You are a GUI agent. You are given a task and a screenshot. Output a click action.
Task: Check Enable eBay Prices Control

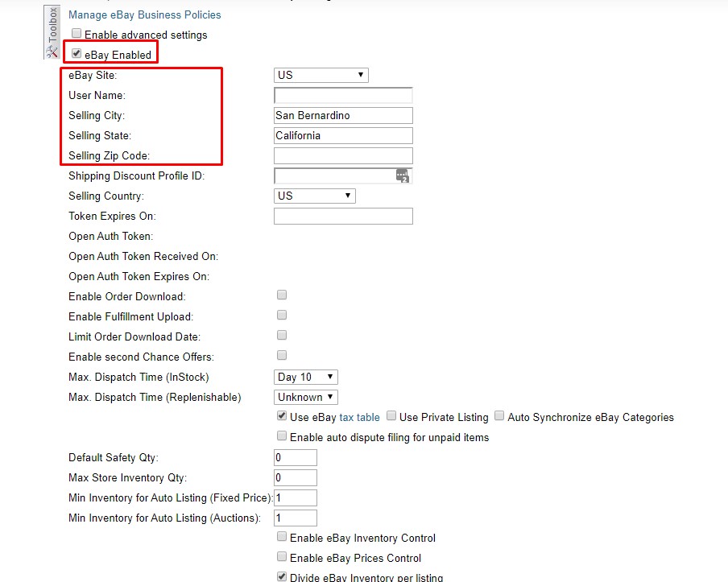[x=282, y=556]
